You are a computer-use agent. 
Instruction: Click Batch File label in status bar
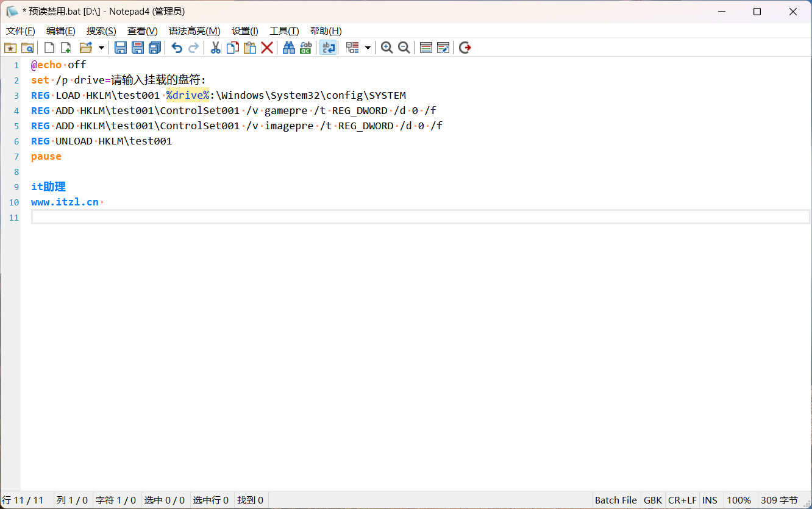(616, 500)
